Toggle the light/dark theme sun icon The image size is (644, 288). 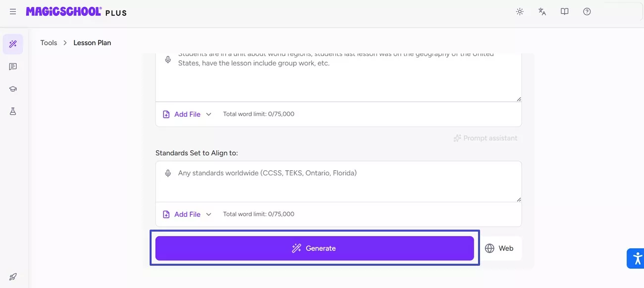point(520,11)
